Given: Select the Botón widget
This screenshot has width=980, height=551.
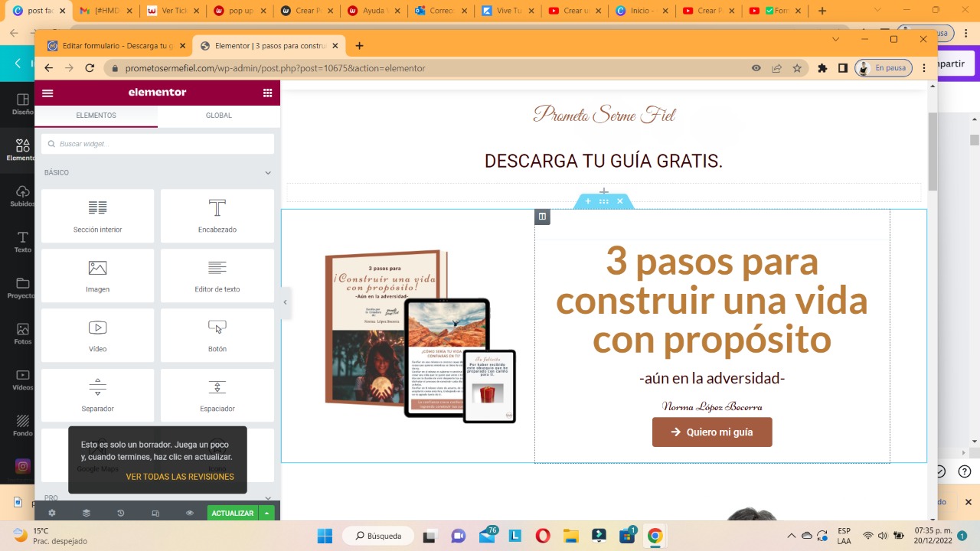Looking at the screenshot, I should (x=217, y=335).
